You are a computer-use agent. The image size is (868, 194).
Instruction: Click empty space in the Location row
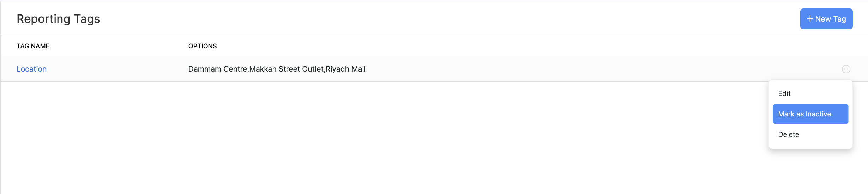tap(565, 69)
